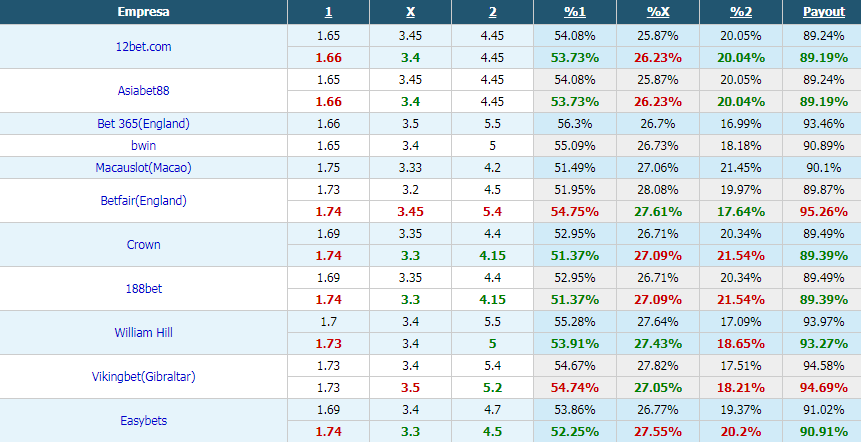Click the X column header
861x442 pixels.
tap(410, 12)
